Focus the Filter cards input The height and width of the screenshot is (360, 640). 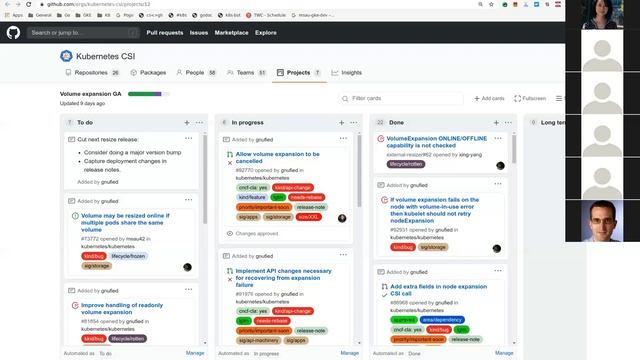point(401,98)
